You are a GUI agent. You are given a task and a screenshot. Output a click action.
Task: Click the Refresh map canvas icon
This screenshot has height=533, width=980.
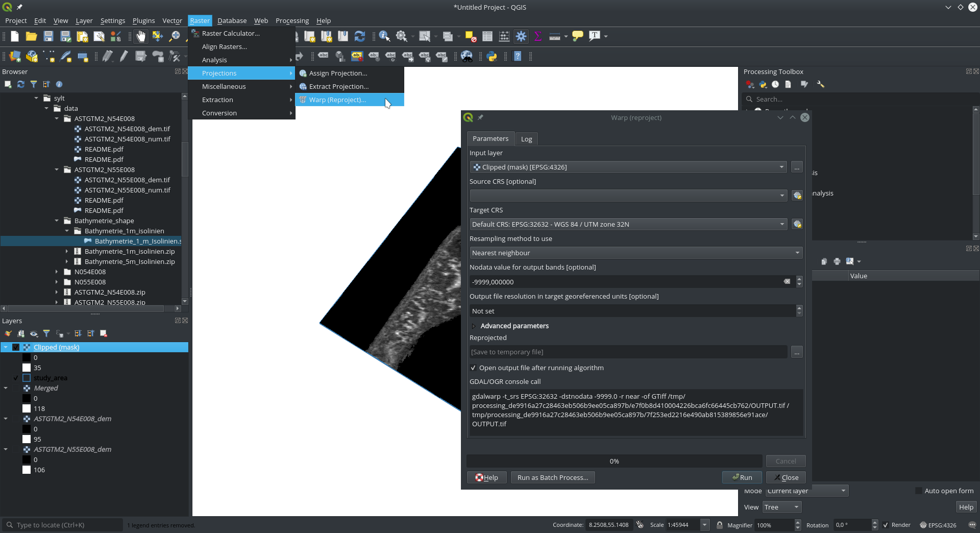(x=359, y=36)
